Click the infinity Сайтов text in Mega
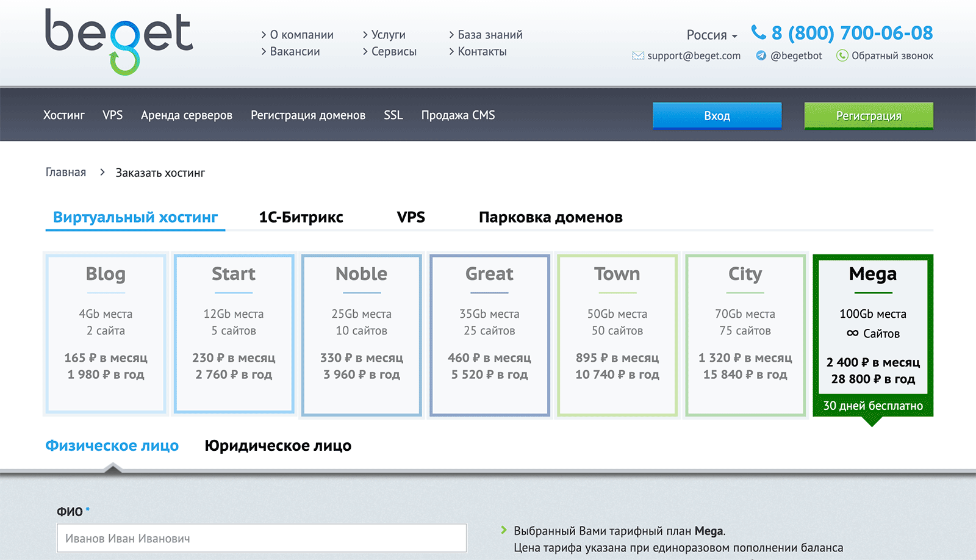This screenshot has height=560, width=976. pyautogui.click(x=873, y=334)
